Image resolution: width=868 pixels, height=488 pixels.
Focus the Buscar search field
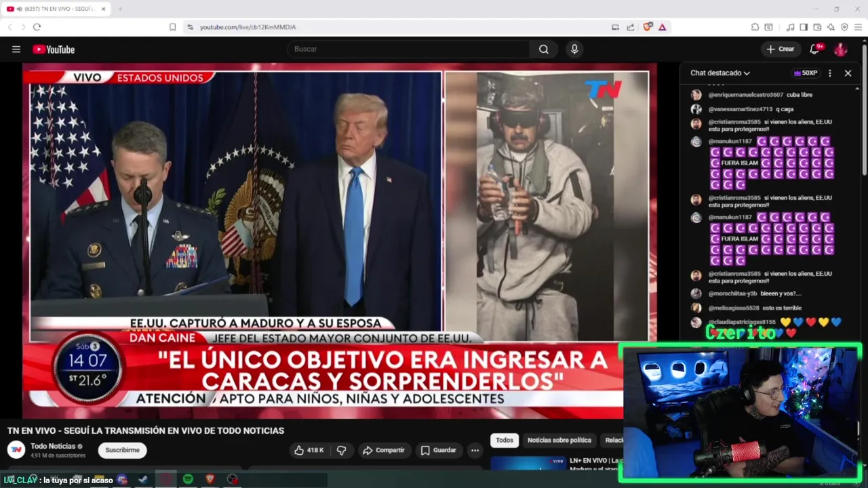click(408, 49)
